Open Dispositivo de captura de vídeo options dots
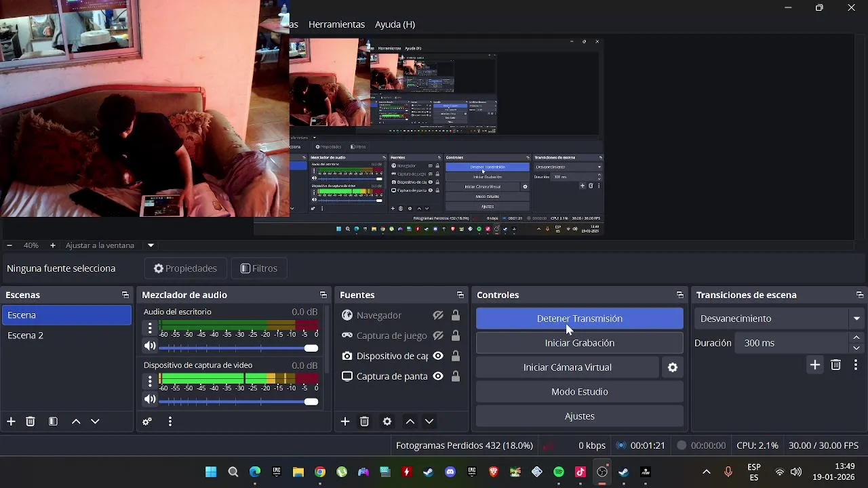 [150, 382]
